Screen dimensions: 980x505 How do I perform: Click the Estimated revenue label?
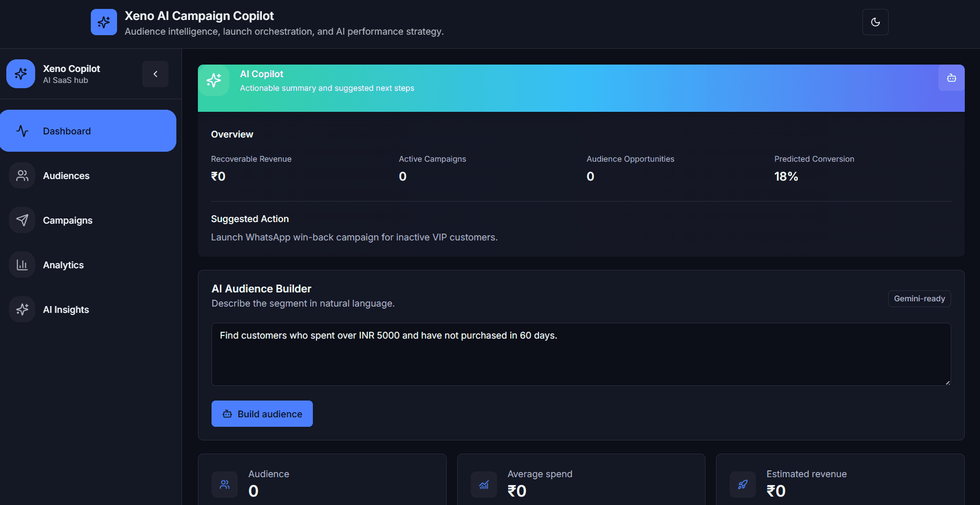click(x=806, y=474)
